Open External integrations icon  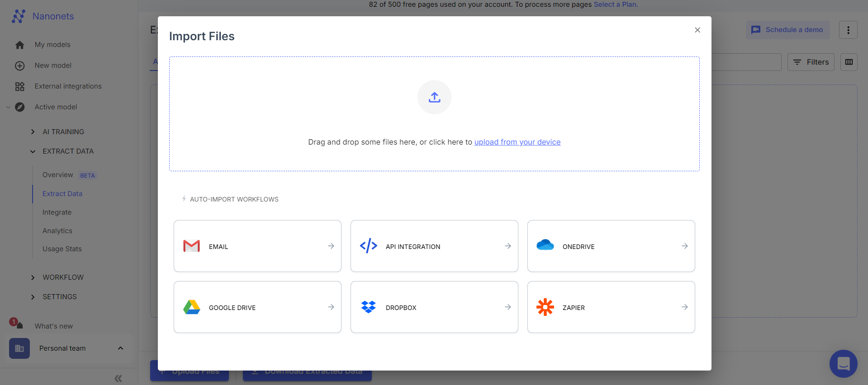click(19, 86)
